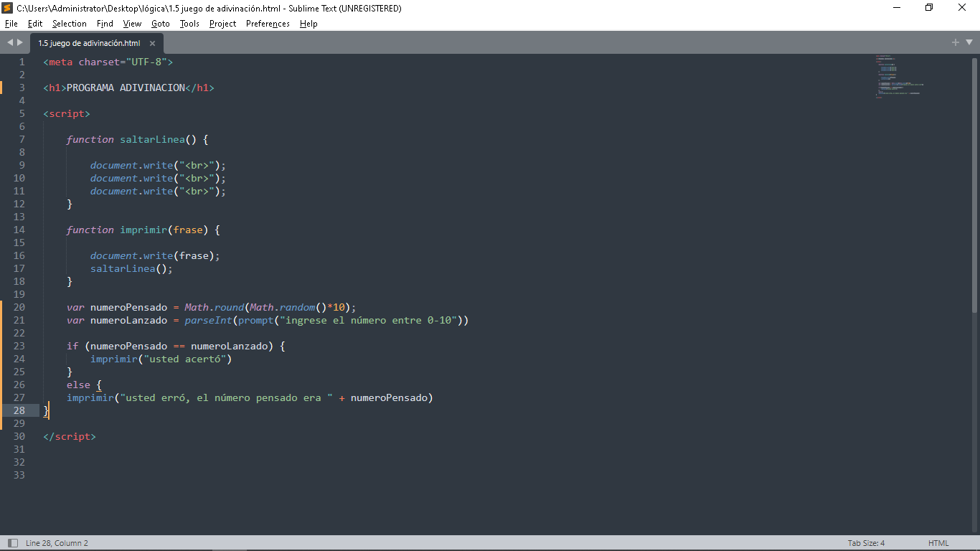Click the PROGRAMA ADIVINACION heading text
The image size is (980, 551).
click(x=126, y=88)
